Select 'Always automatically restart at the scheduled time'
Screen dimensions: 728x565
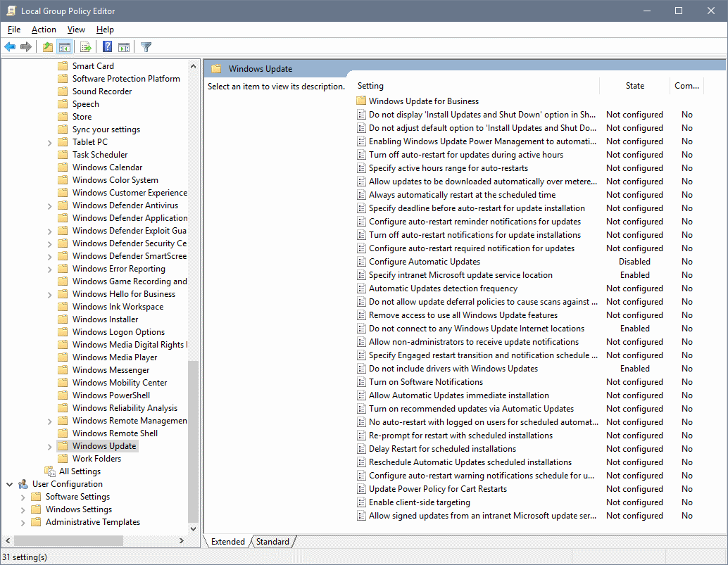pyautogui.click(x=462, y=195)
